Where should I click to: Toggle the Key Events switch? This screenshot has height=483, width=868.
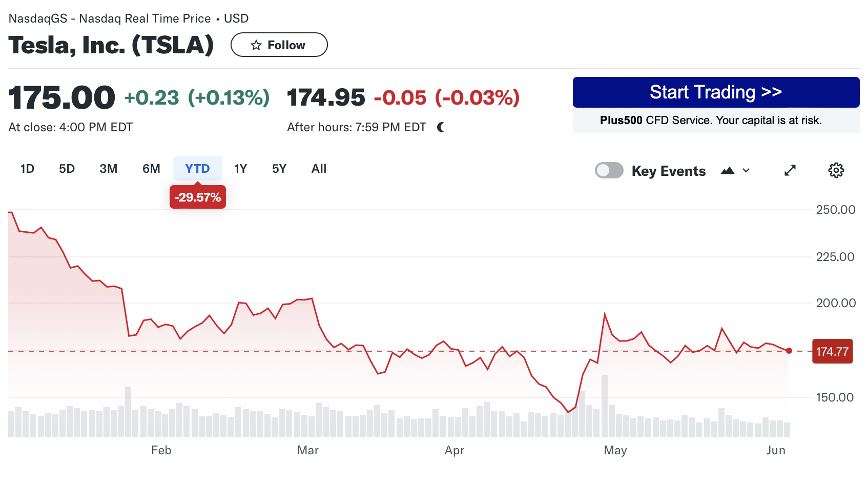tap(609, 170)
